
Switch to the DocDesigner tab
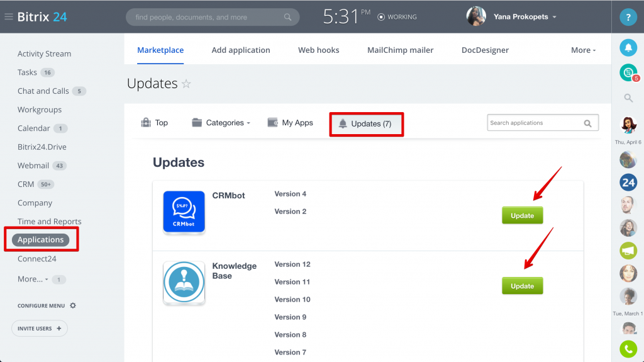point(485,50)
